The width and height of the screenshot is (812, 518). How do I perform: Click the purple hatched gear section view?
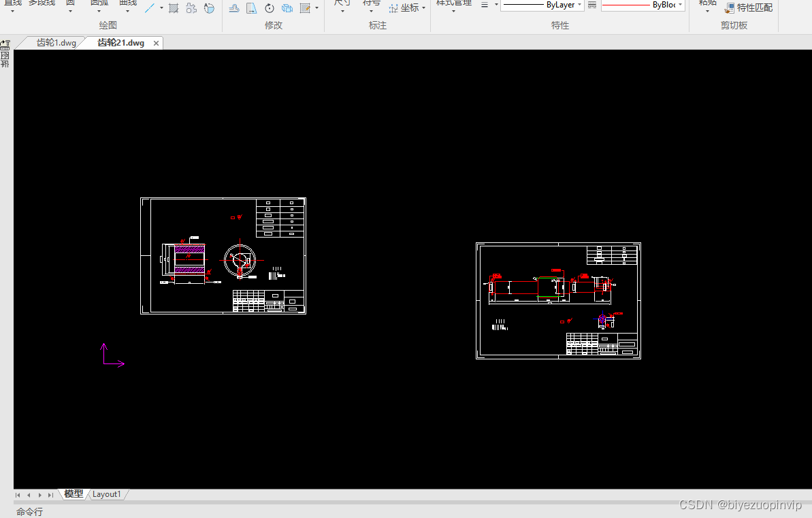pyautogui.click(x=189, y=259)
